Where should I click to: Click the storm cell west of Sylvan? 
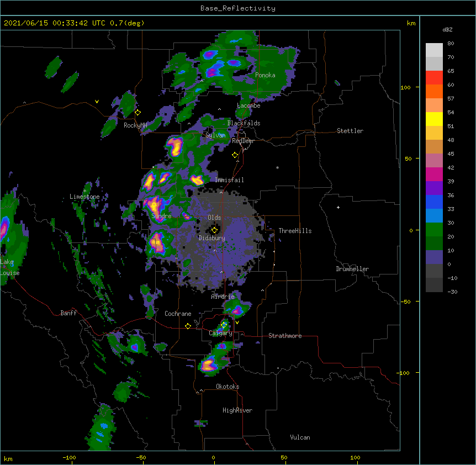click(175, 146)
